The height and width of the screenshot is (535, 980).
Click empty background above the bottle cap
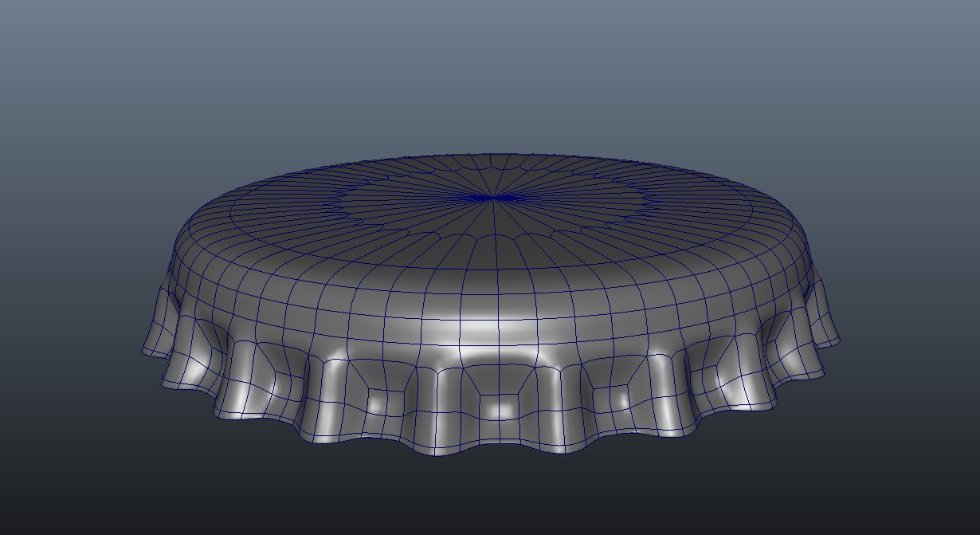pyautogui.click(x=490, y=72)
